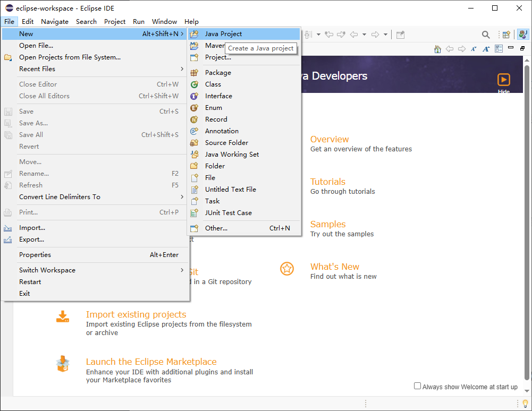
Task: Open the Customize page icon
Action: click(499, 49)
